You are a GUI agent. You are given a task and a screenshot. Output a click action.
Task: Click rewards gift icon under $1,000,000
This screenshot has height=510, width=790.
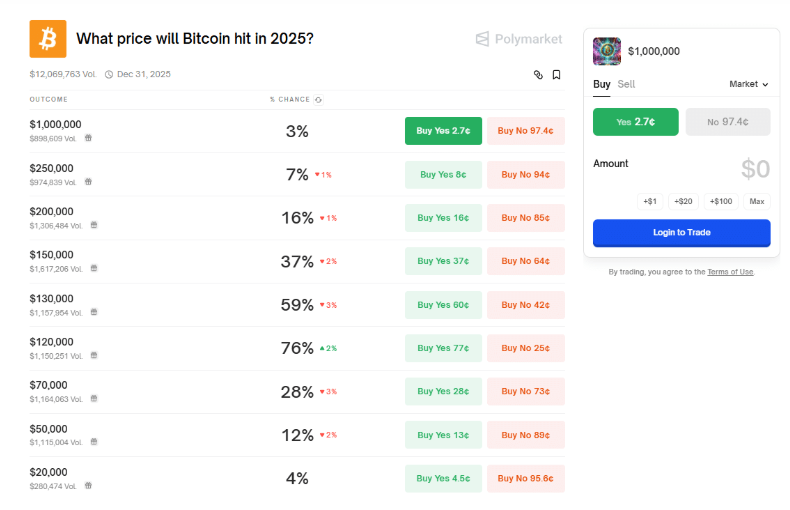click(x=88, y=138)
